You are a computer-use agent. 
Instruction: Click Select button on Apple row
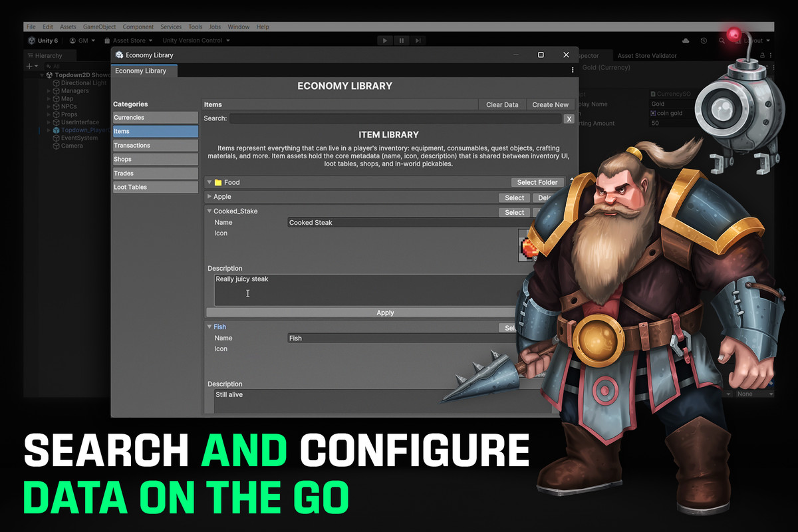pos(515,198)
